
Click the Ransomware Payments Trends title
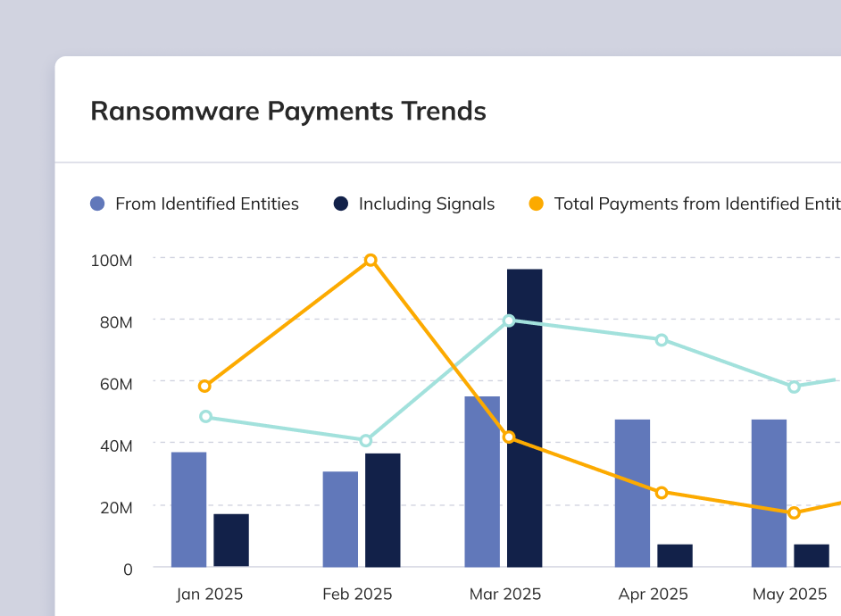[288, 111]
